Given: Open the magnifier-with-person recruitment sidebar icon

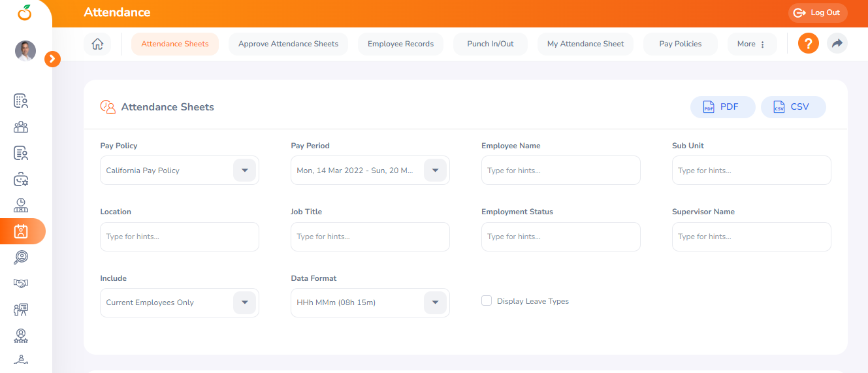Looking at the screenshot, I should pyautogui.click(x=21, y=257).
